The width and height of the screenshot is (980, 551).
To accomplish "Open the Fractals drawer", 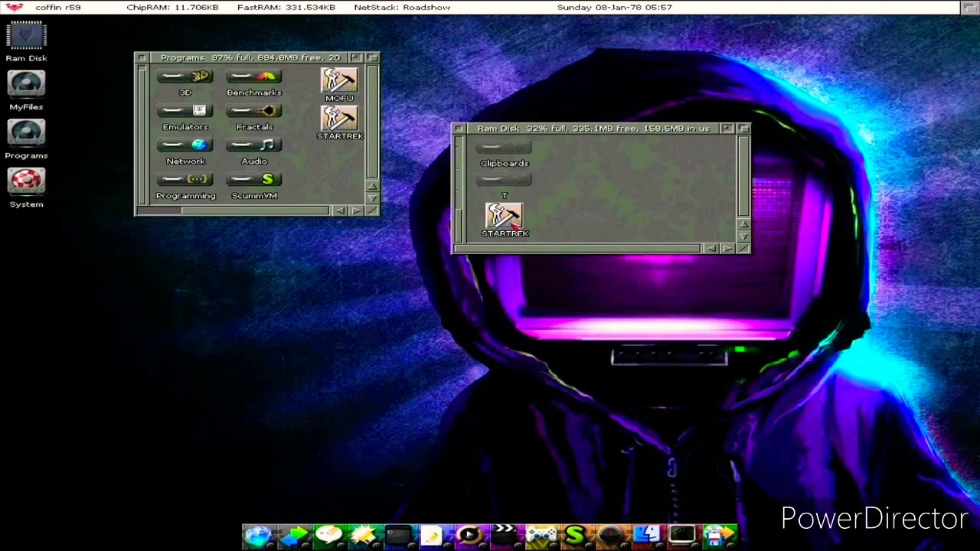I will [254, 118].
